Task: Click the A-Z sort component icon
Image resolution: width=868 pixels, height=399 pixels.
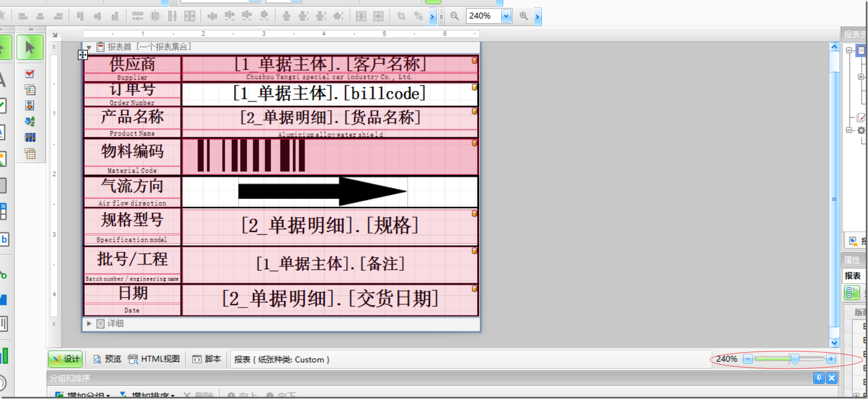Action: [x=30, y=121]
